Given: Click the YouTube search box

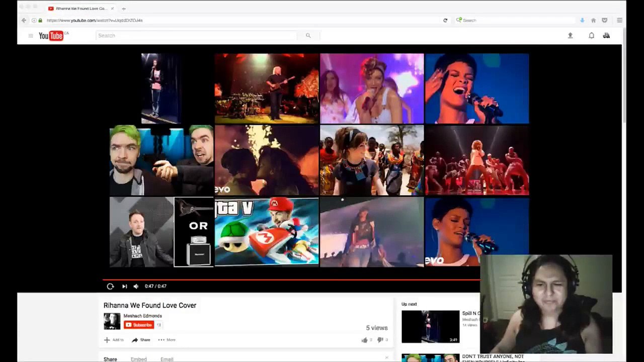Looking at the screenshot, I should [x=196, y=36].
